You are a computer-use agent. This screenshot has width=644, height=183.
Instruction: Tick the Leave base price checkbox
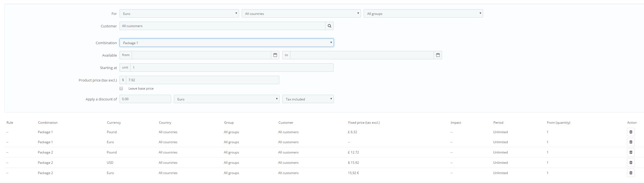121,89
